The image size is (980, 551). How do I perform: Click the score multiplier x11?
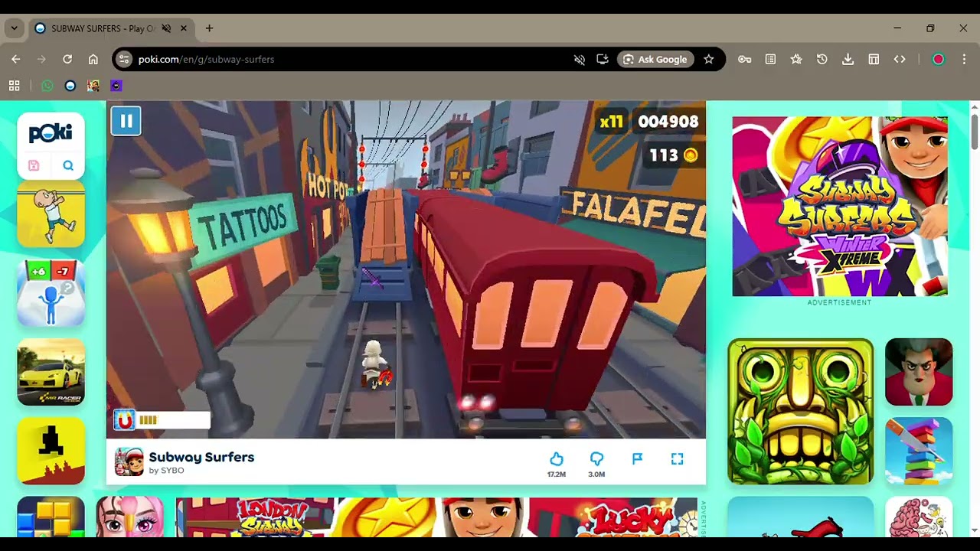point(611,122)
